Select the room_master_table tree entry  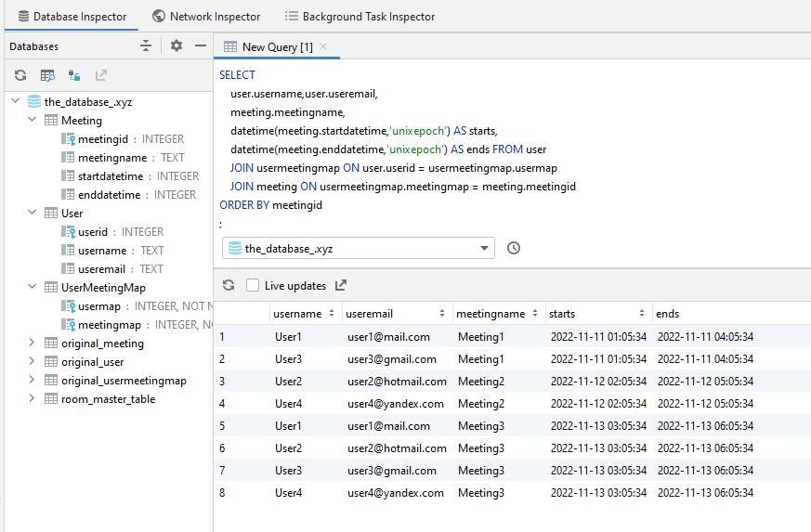108,399
